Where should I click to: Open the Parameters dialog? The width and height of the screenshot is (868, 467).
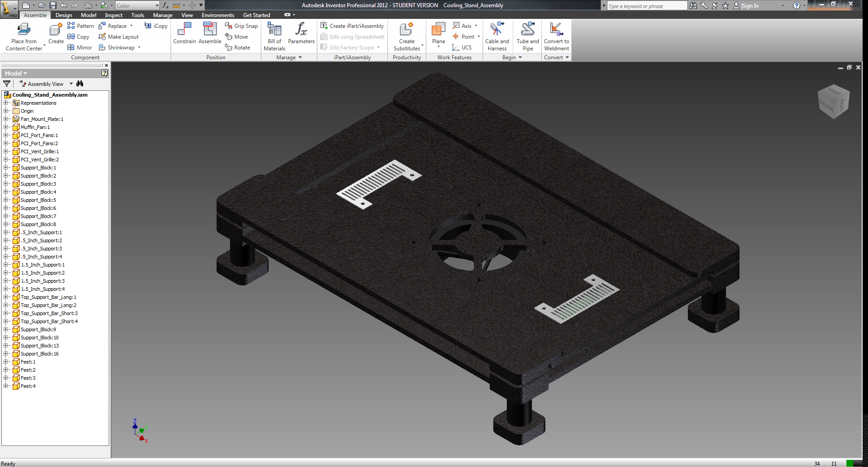coord(301,33)
